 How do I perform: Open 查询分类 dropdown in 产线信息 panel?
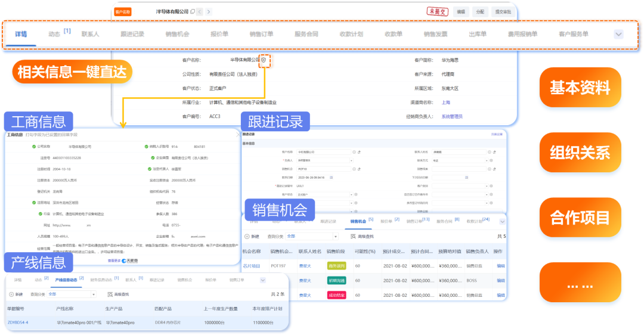click(72, 294)
